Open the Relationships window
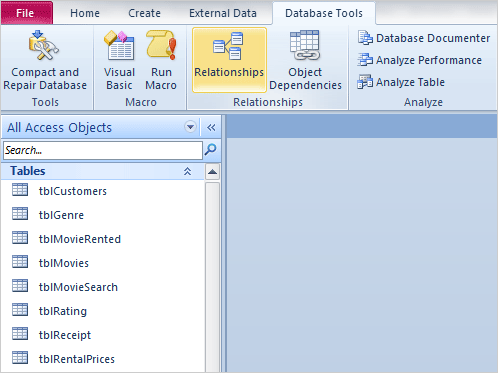 click(229, 60)
